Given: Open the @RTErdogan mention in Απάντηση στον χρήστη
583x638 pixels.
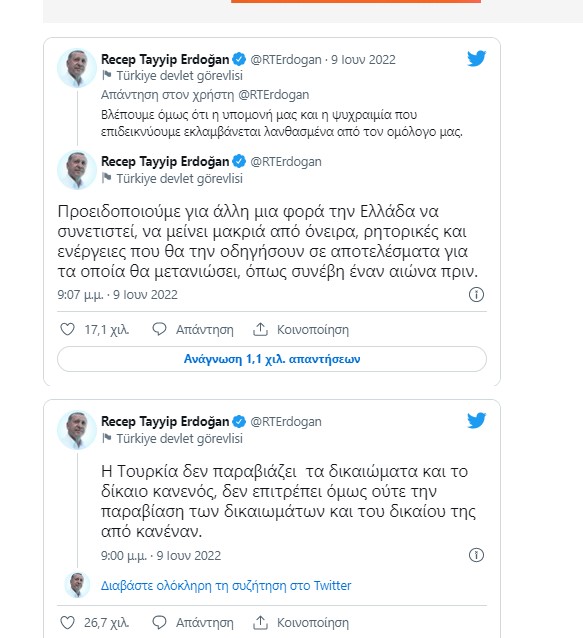Looking at the screenshot, I should [x=273, y=95].
